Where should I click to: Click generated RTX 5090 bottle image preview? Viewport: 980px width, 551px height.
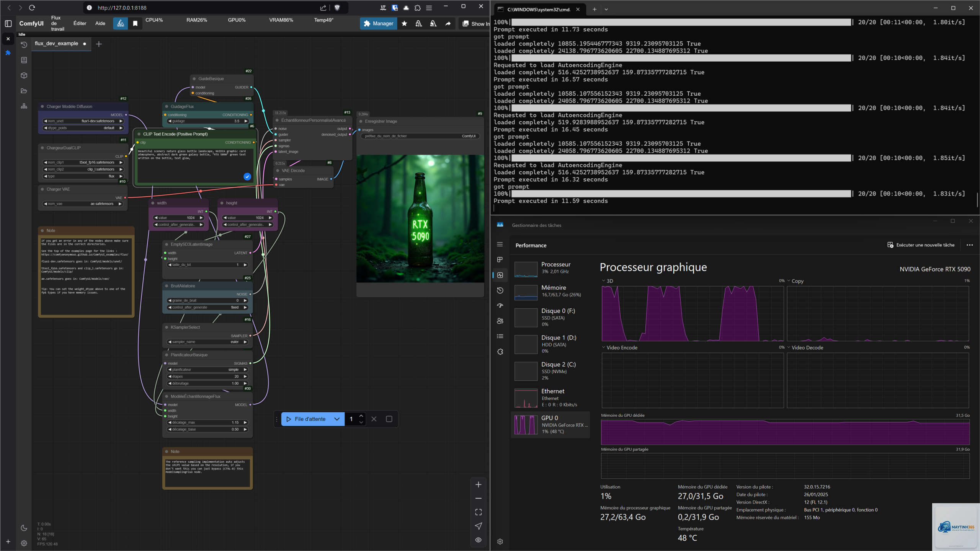[x=420, y=218]
